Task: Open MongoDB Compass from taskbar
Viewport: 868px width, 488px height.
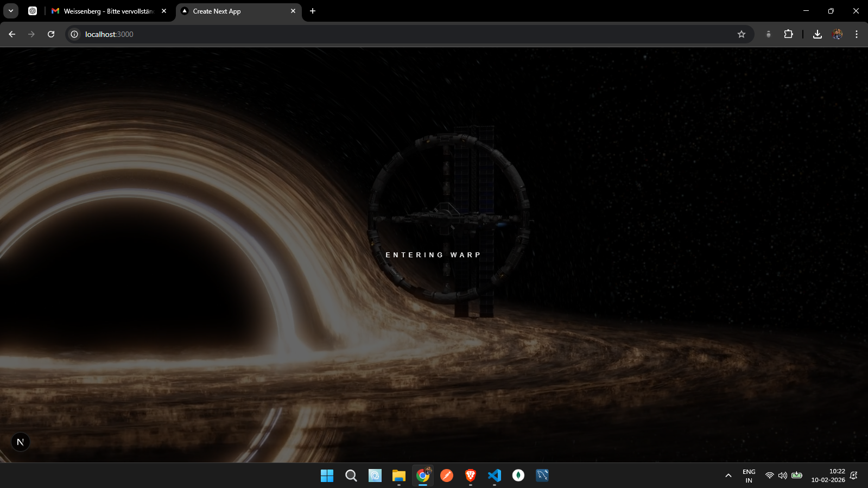Action: pos(518,476)
